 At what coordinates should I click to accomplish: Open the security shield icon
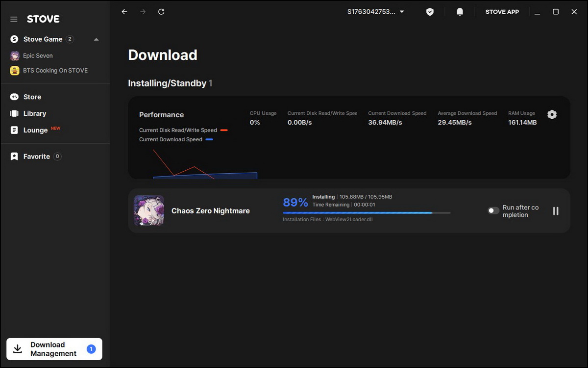pyautogui.click(x=430, y=12)
